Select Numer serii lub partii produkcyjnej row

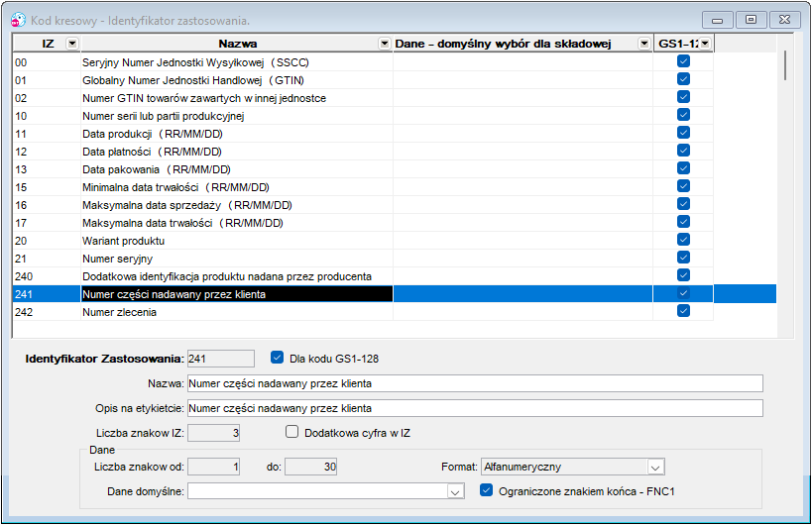[x=363, y=116]
